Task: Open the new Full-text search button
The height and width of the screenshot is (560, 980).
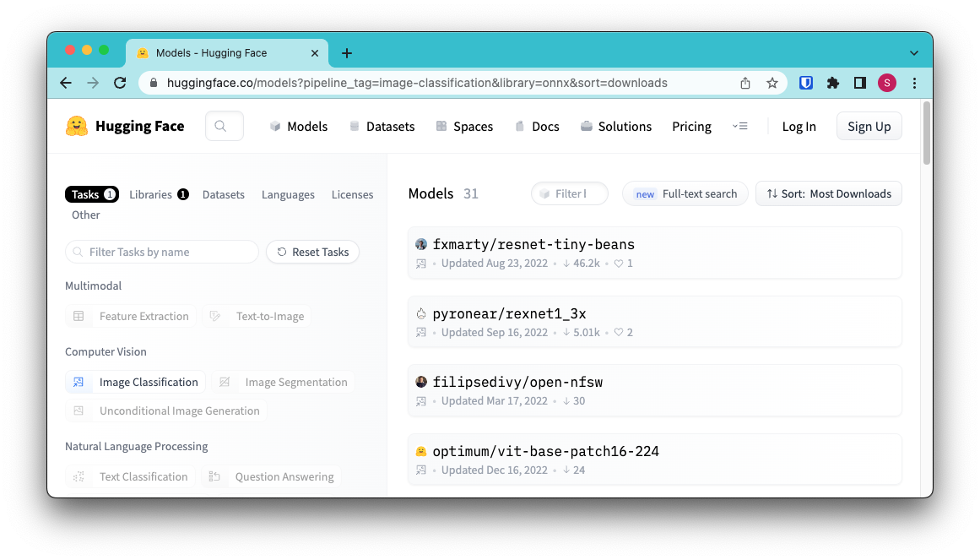Action: pyautogui.click(x=685, y=193)
